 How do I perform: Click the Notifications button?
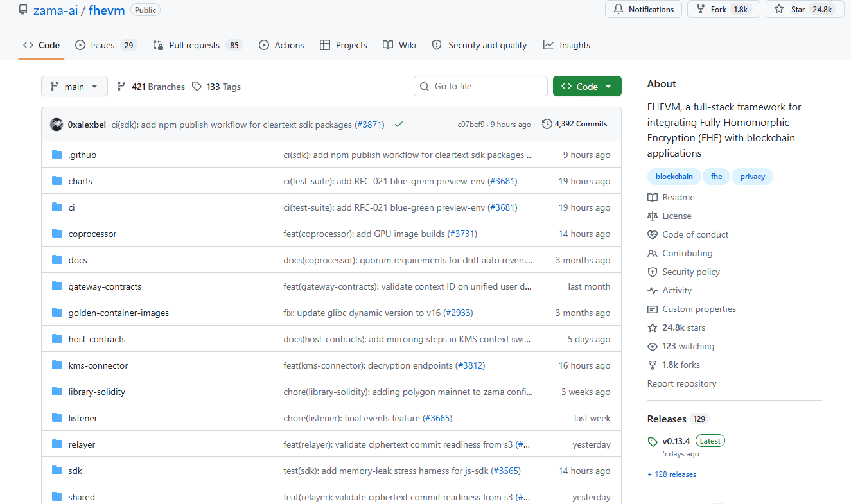coord(644,10)
